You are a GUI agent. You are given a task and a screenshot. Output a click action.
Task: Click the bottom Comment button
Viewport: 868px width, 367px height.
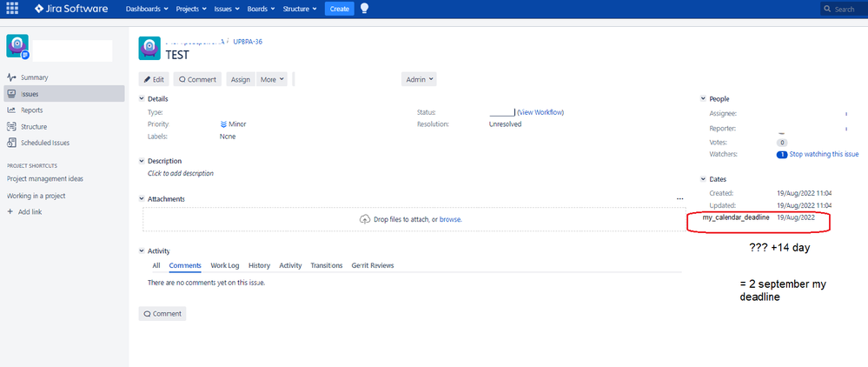pos(162,314)
